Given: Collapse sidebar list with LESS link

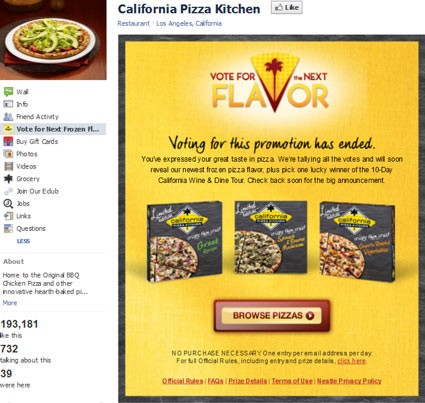Looking at the screenshot, I should [x=23, y=241].
